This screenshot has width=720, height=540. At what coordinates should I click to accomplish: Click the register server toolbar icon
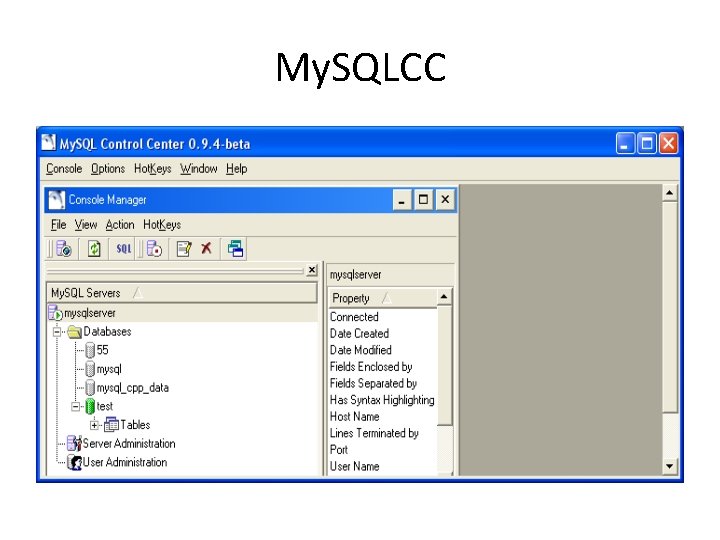63,249
